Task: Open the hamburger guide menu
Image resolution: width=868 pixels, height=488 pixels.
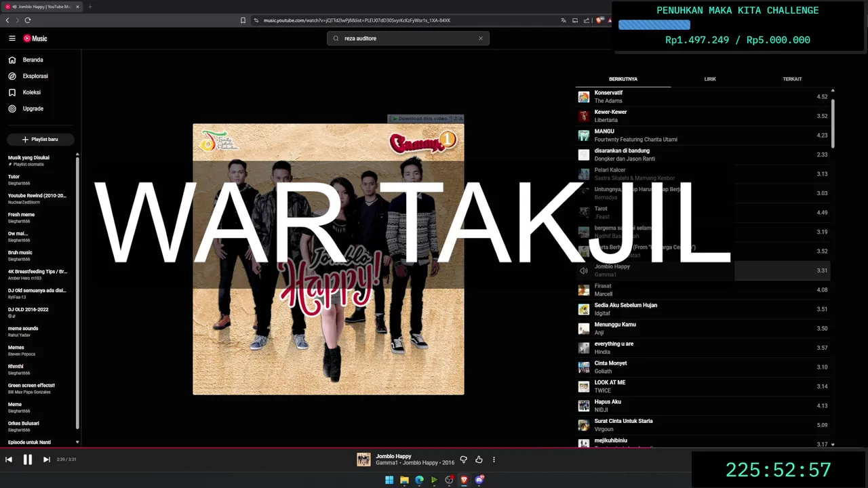Action: point(12,39)
